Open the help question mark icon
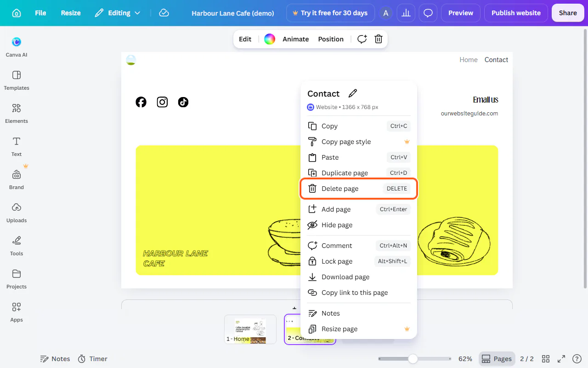 pyautogui.click(x=577, y=359)
